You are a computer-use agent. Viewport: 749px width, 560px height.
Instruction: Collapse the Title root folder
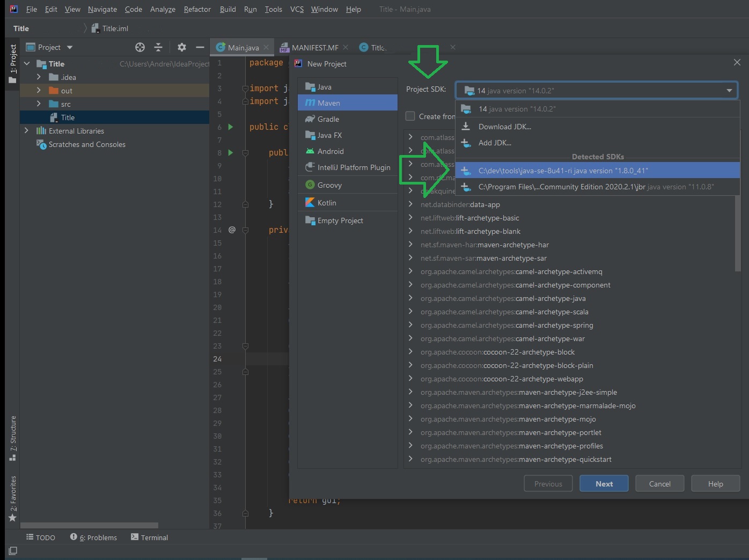27,64
